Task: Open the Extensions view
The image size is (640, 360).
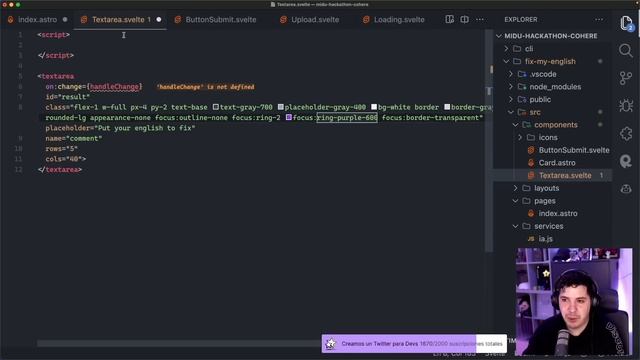Action: click(626, 133)
